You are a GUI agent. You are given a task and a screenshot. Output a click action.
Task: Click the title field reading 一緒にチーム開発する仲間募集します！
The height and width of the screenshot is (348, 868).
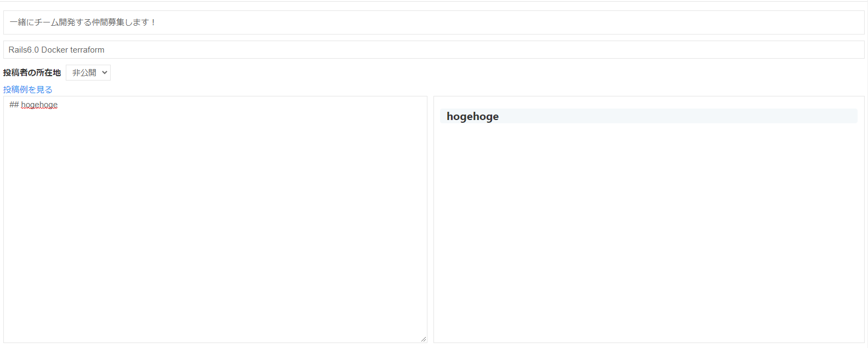point(433,22)
